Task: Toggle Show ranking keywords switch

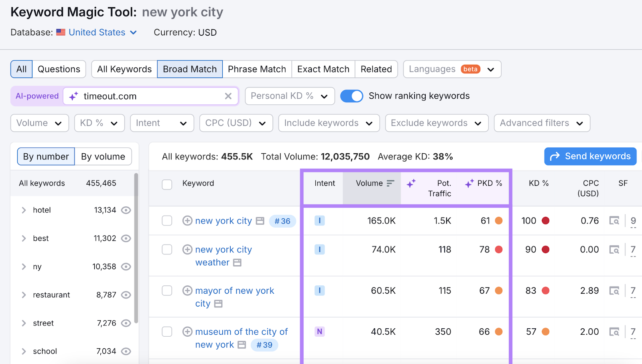Action: click(x=351, y=96)
